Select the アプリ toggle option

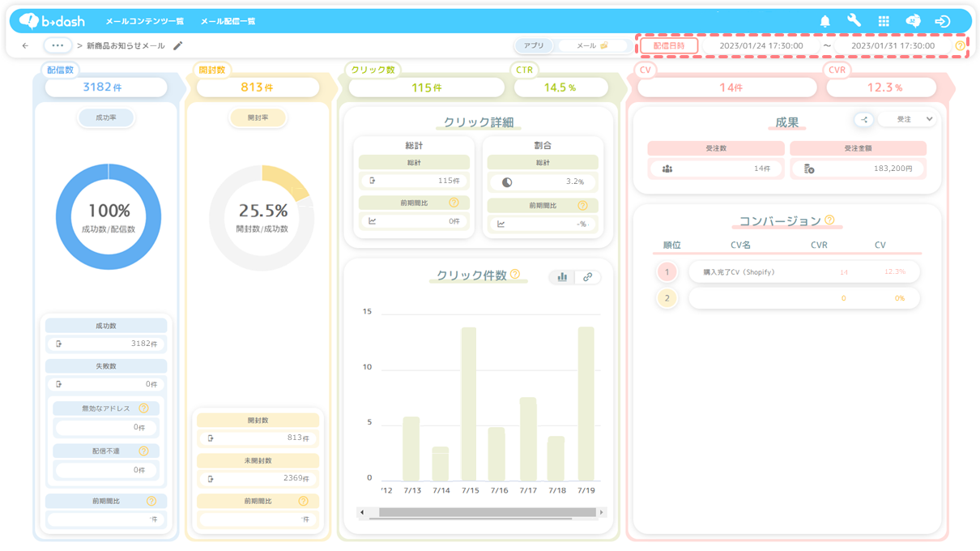click(x=534, y=46)
